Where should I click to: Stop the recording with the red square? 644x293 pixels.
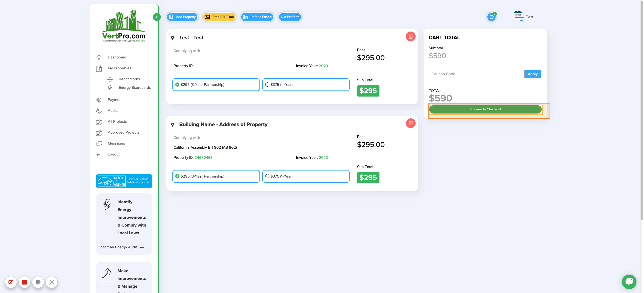click(24, 282)
